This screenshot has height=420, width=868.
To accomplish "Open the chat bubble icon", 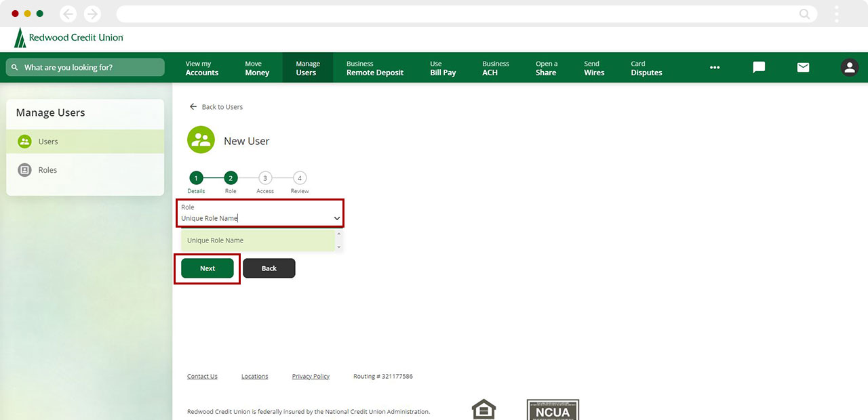I will tap(757, 68).
